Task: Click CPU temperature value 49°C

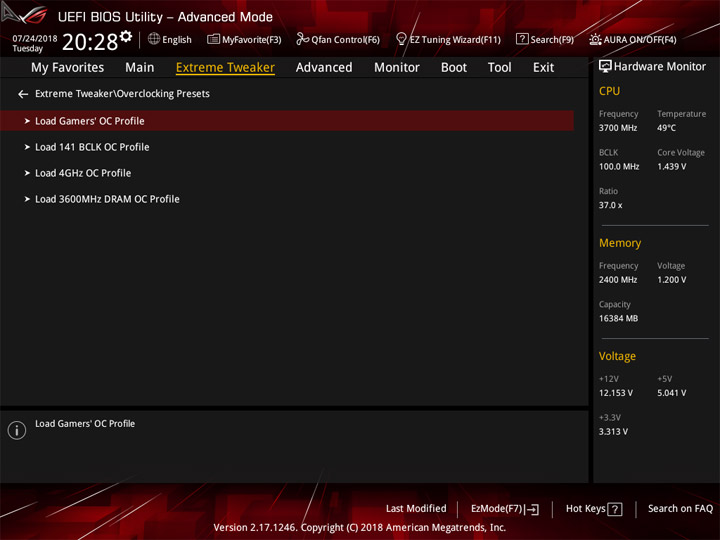Action: (666, 128)
